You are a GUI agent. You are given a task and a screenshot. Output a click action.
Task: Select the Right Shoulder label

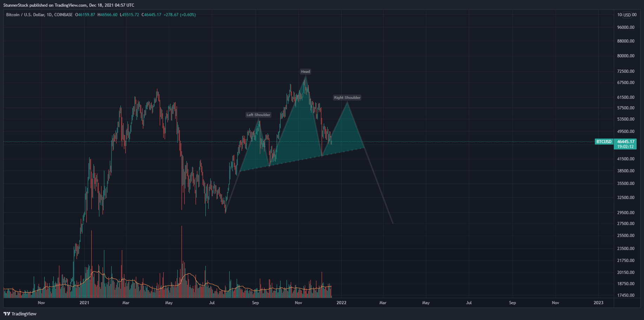coord(347,97)
